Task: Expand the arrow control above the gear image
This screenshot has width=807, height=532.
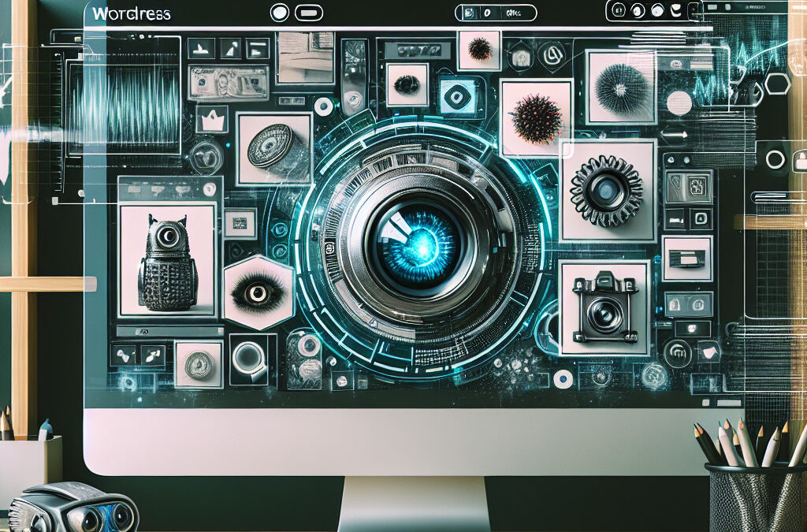Action: click(x=675, y=134)
